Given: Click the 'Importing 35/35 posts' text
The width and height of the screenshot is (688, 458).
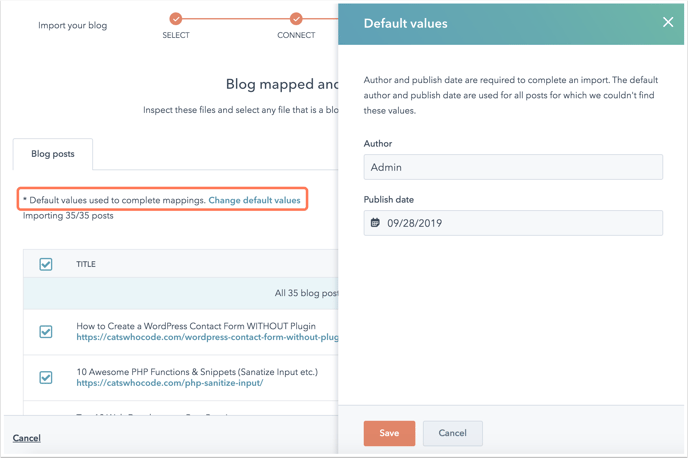Looking at the screenshot, I should 68,216.
